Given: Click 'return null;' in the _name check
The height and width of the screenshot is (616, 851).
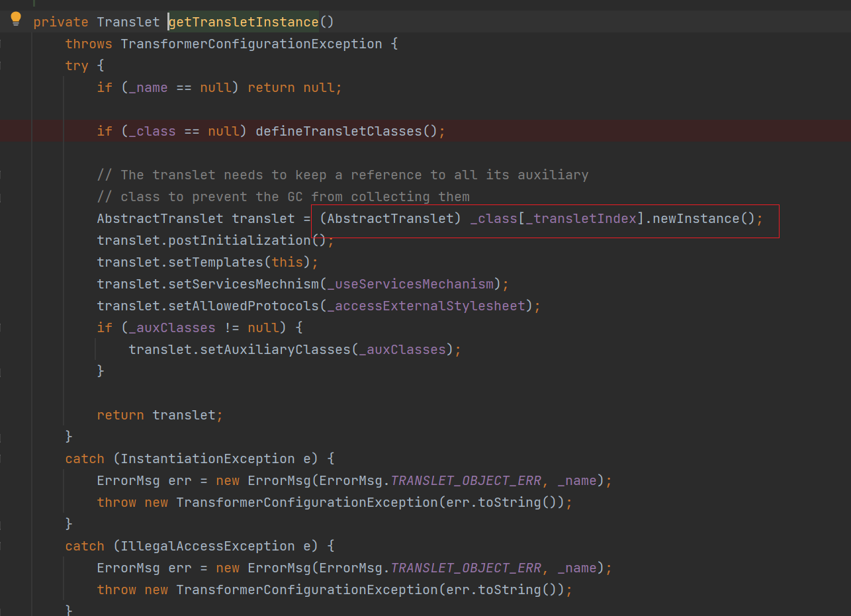Looking at the screenshot, I should click(295, 87).
